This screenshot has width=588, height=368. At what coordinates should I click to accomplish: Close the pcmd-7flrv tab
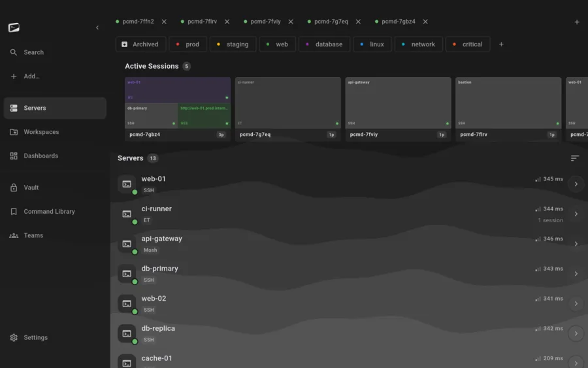[x=227, y=22]
